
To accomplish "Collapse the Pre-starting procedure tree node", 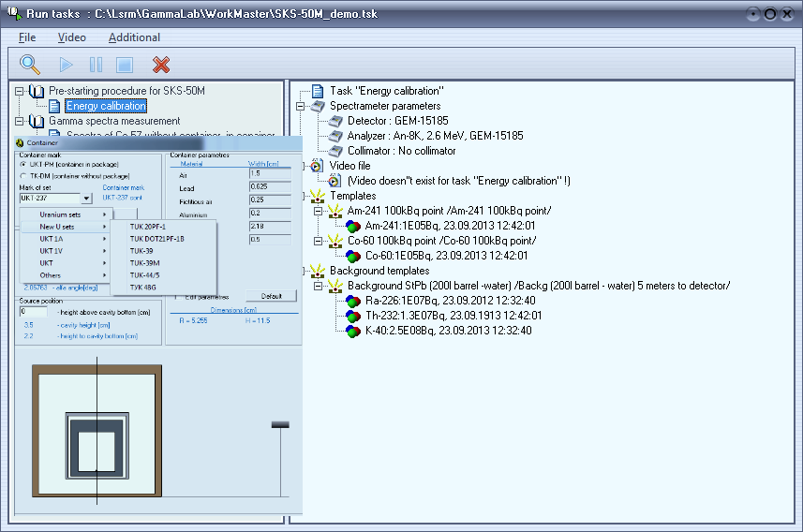I will (19, 91).
